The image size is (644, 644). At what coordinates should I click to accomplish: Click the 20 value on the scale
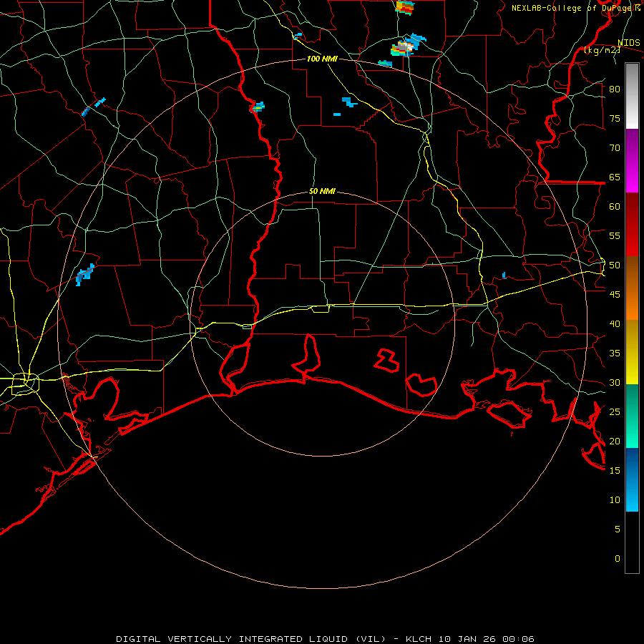click(615, 441)
